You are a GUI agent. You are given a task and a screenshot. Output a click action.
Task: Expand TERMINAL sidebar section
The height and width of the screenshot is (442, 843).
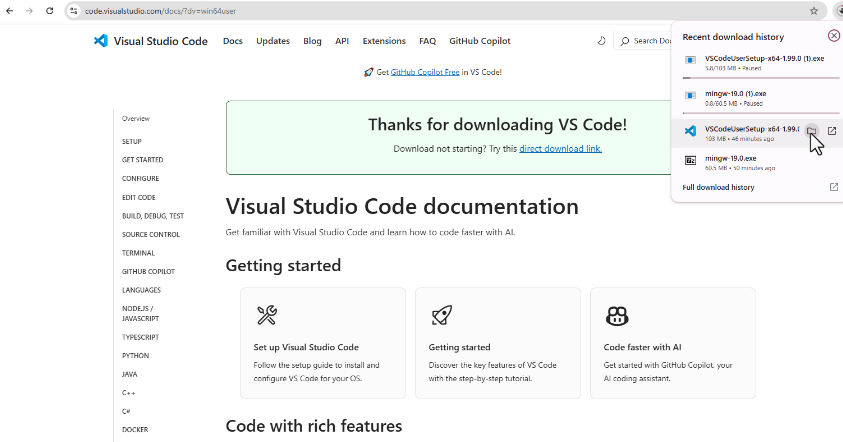click(138, 253)
